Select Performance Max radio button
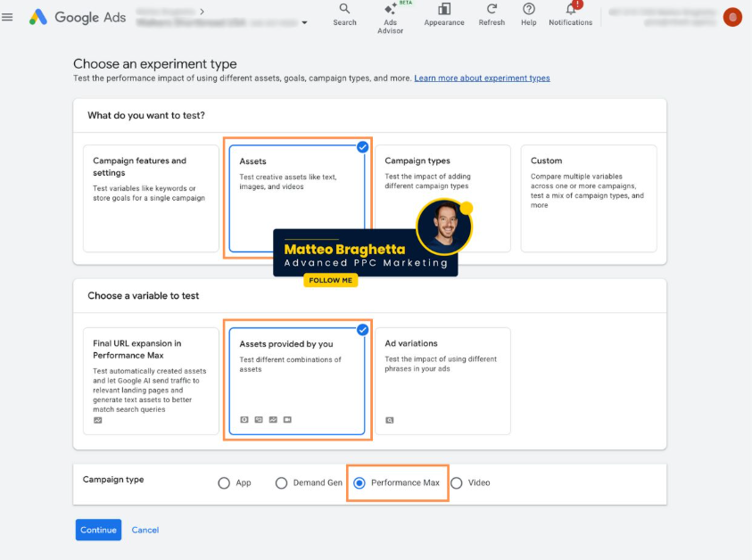The width and height of the screenshot is (752, 560). [x=359, y=483]
